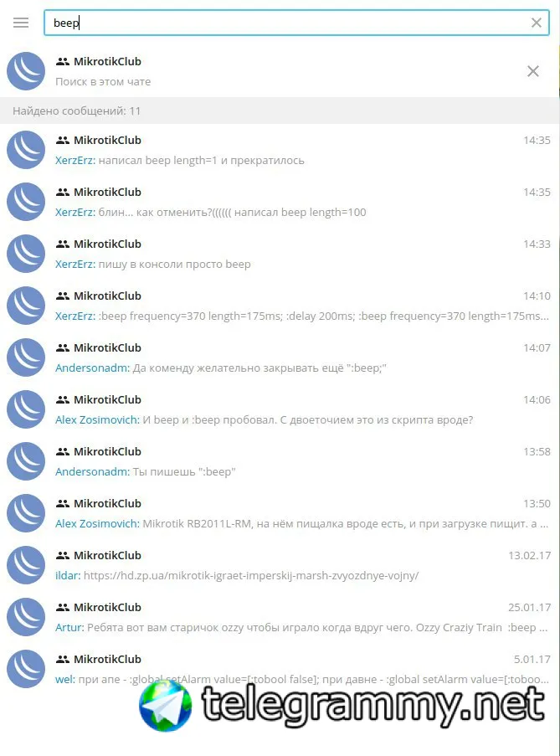Image resolution: width=560 pixels, height=756 pixels.
Task: Select Andersonadm's message about closing the command
Action: (280, 357)
